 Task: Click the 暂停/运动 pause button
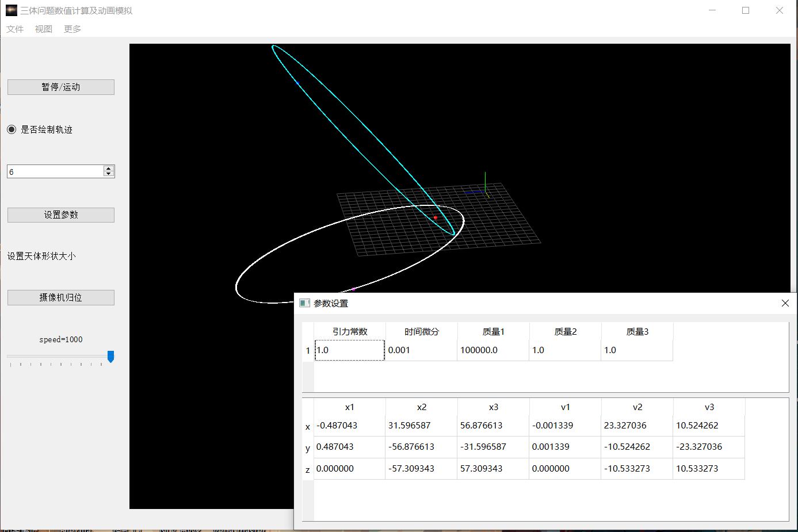coord(60,87)
